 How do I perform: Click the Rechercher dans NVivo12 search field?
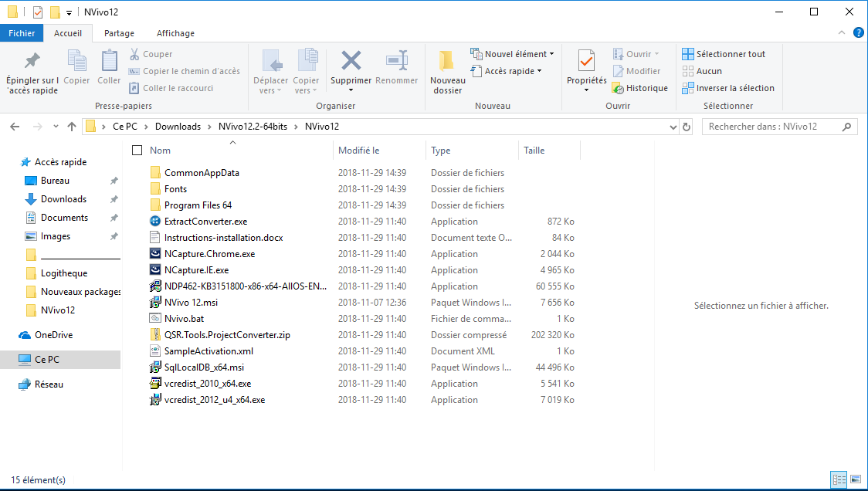[772, 127]
